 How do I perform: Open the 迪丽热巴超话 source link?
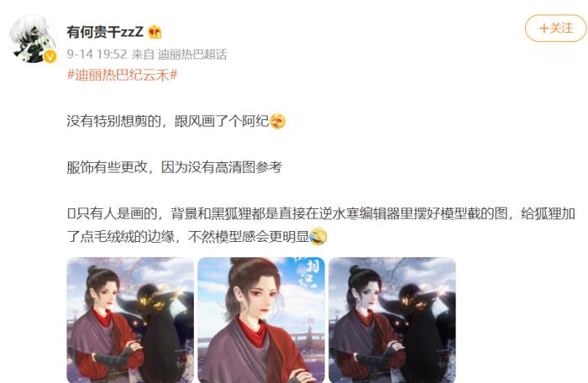pos(192,55)
